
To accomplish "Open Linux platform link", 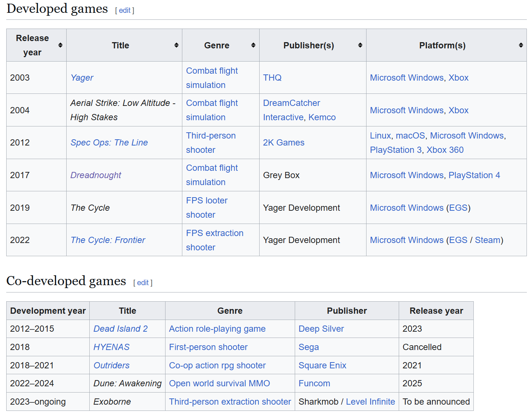I will click(x=380, y=136).
